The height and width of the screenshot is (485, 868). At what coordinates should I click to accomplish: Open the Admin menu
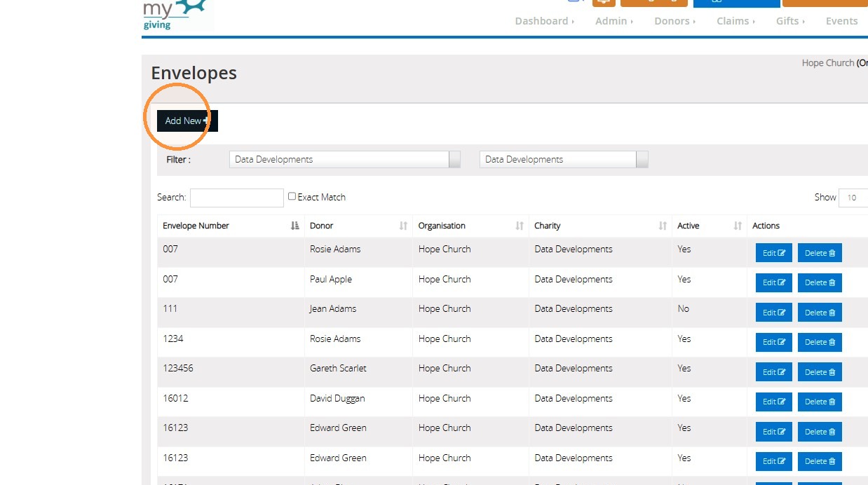(613, 21)
